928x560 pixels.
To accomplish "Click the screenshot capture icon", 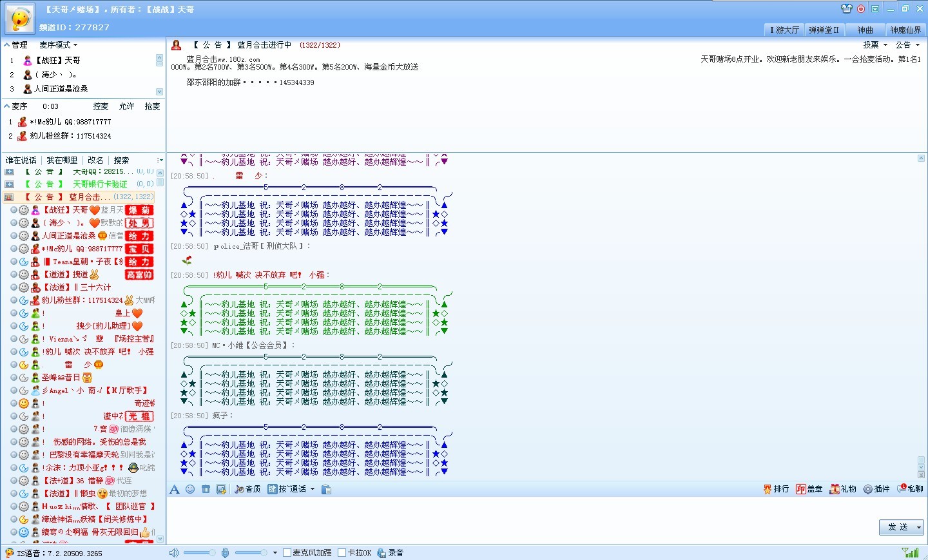I will (221, 489).
